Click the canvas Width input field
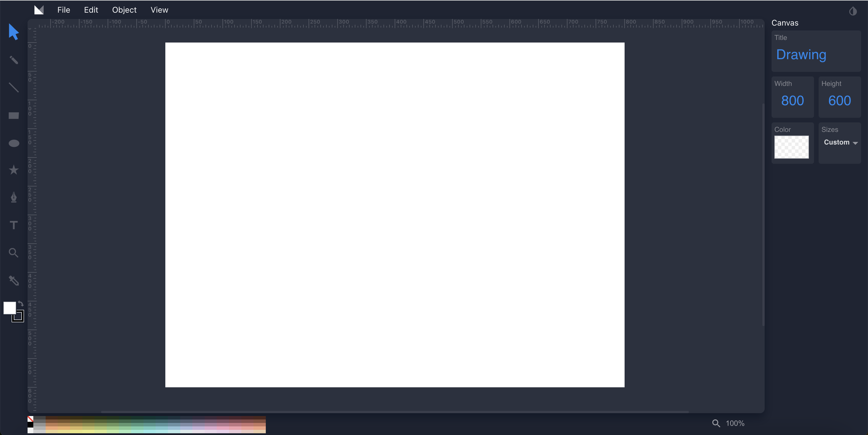This screenshot has height=435, width=868. tap(793, 101)
